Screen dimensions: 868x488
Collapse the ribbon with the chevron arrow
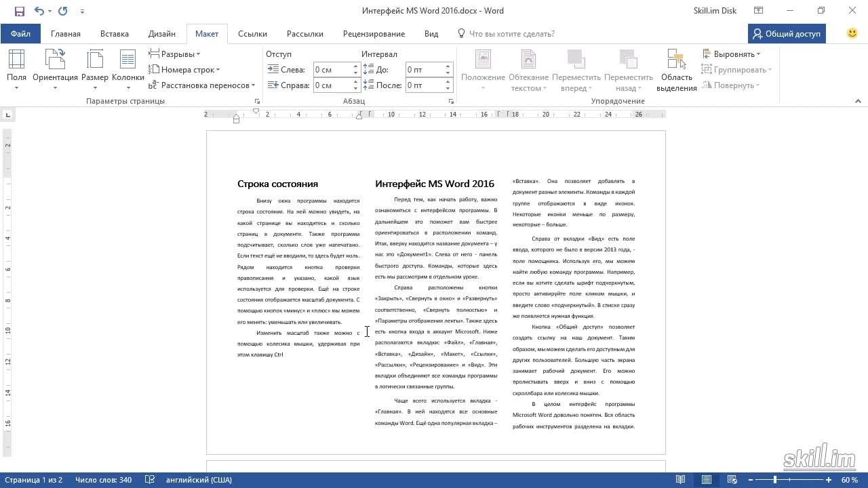click(858, 101)
